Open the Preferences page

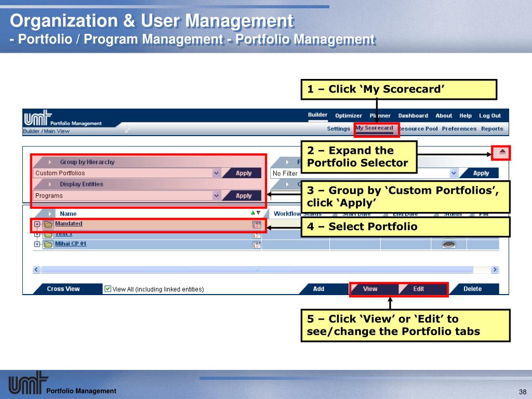coord(459,129)
